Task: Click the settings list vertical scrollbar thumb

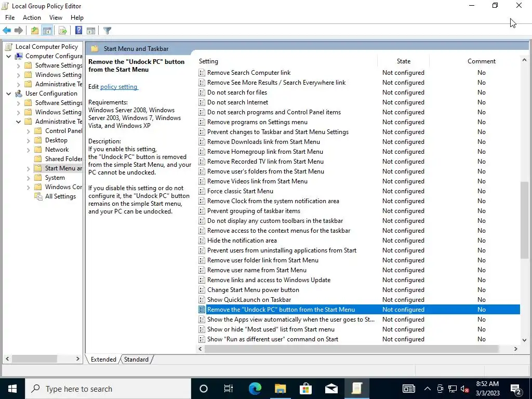Action: tap(524, 220)
